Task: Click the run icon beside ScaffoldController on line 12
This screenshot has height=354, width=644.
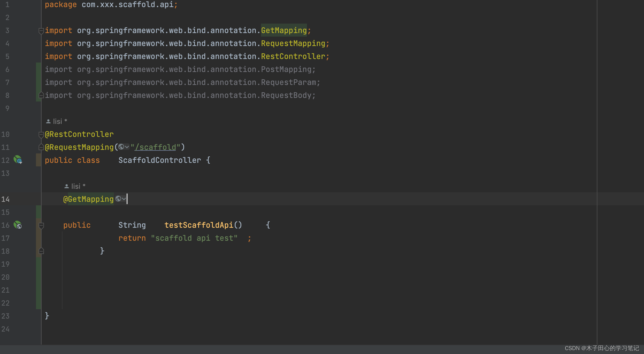Action: [18, 160]
